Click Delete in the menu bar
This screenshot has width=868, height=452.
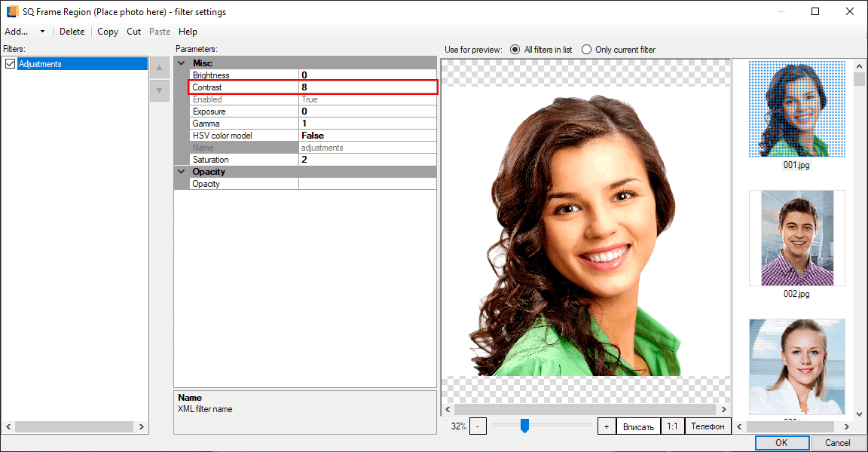[72, 32]
